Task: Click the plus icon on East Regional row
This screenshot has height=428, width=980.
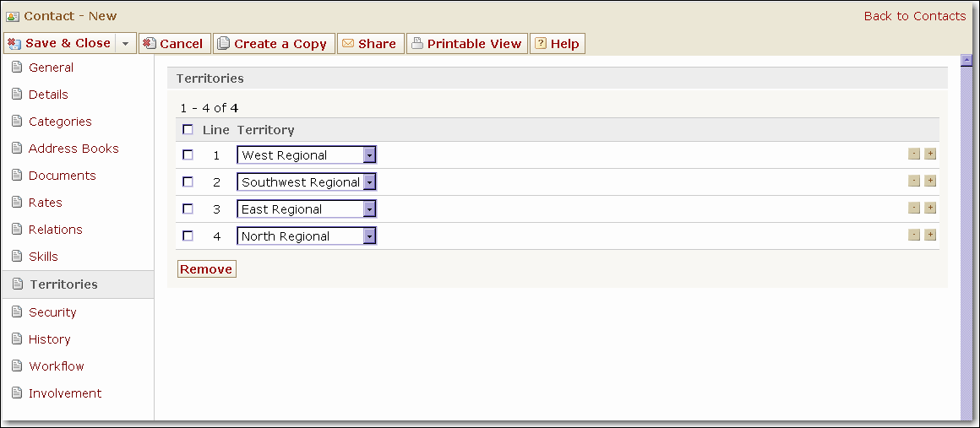Action: tap(930, 208)
